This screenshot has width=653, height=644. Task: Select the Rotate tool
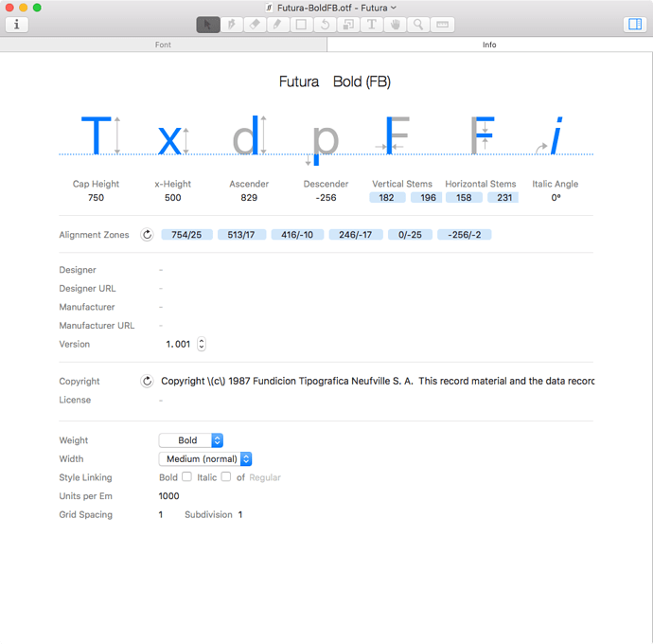[325, 25]
